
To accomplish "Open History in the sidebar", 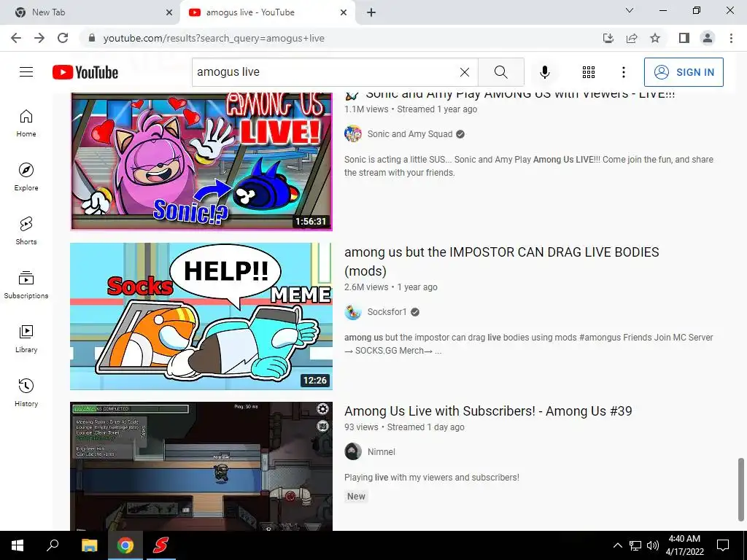I will pos(26,392).
